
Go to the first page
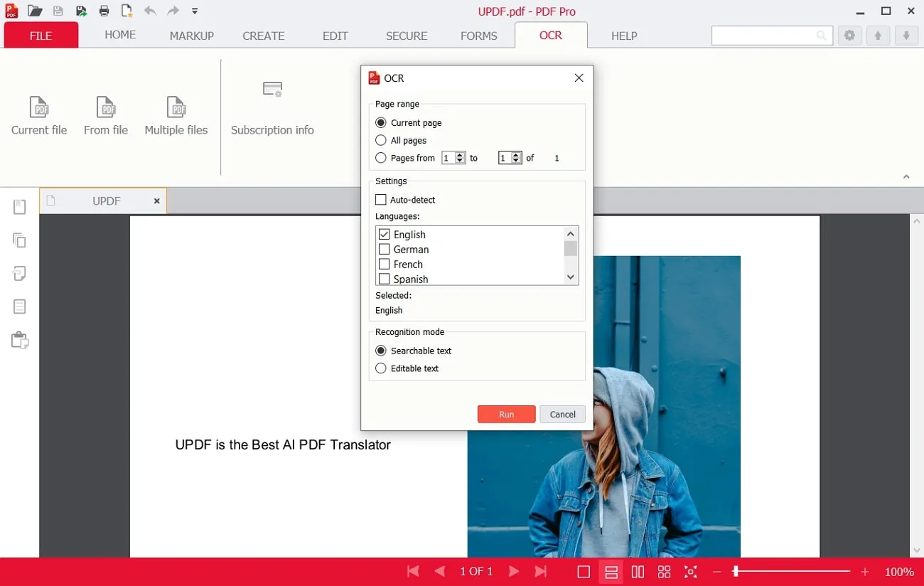pyautogui.click(x=413, y=571)
